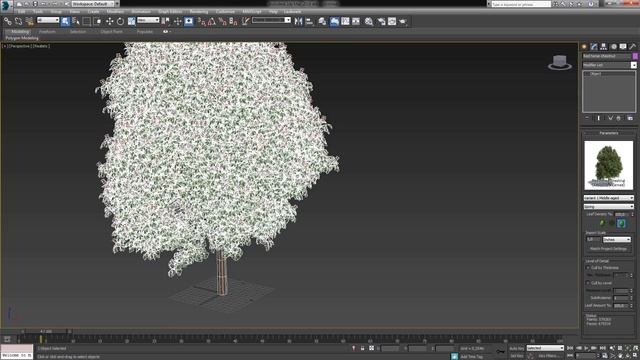640x360 pixels.
Task: Click the Auto Key button
Action: 516,348
